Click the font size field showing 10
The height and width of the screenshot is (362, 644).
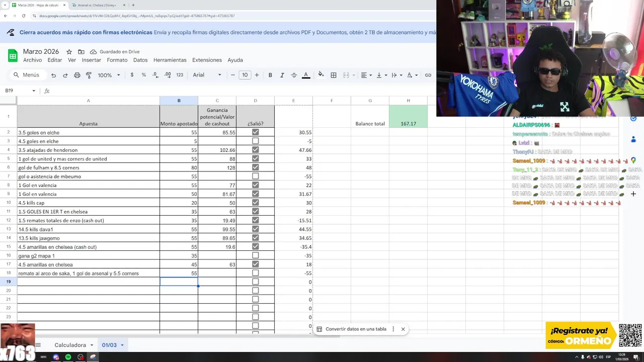[x=245, y=75]
